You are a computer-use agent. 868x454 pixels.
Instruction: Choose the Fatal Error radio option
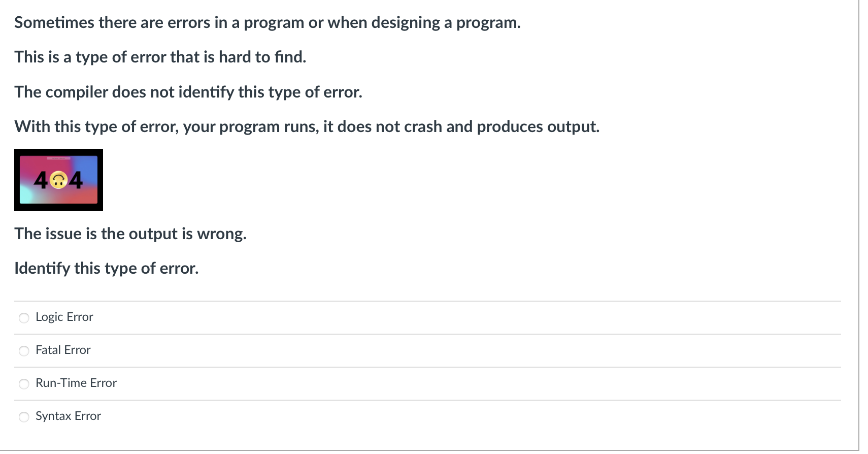pyautogui.click(x=24, y=351)
